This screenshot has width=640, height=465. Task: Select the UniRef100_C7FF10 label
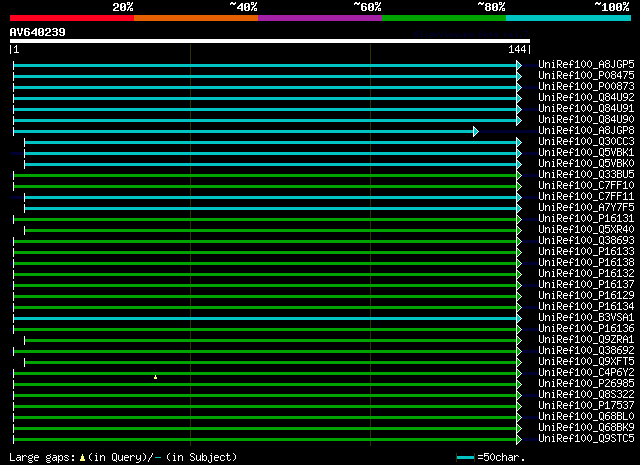pyautogui.click(x=586, y=186)
